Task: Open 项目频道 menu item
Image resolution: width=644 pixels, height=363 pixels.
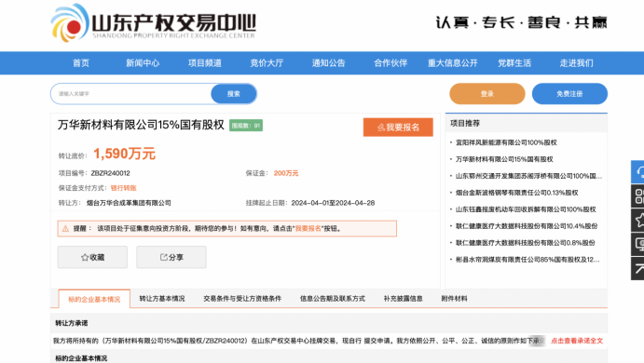Action: click(x=204, y=63)
